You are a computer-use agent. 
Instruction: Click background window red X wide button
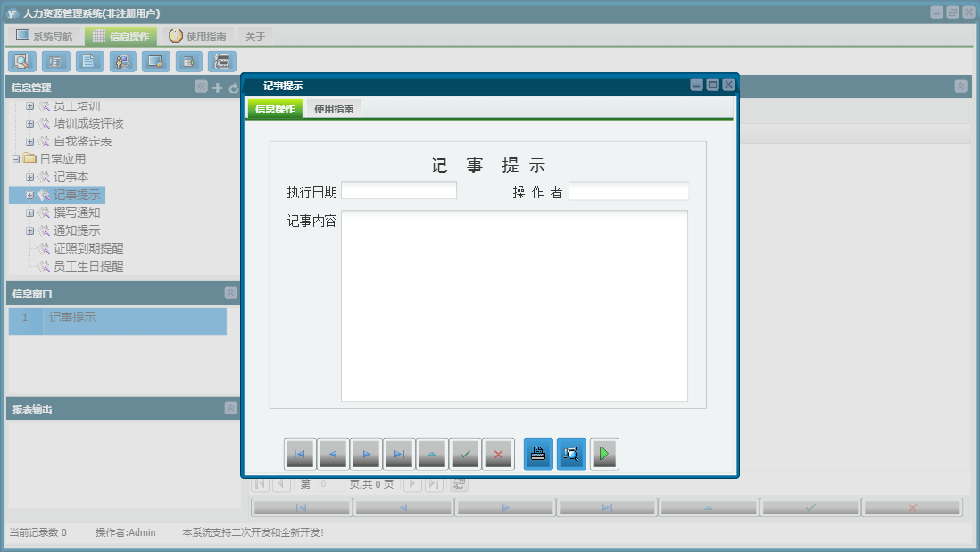[x=912, y=507]
